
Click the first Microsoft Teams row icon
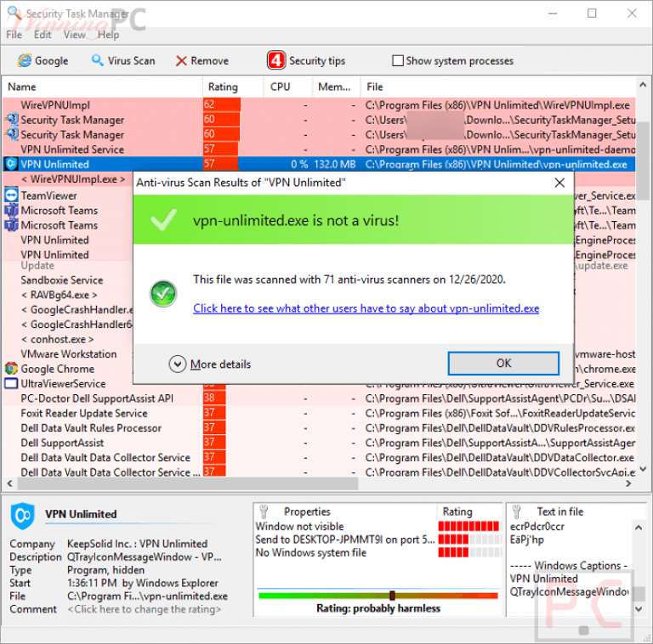(x=11, y=210)
